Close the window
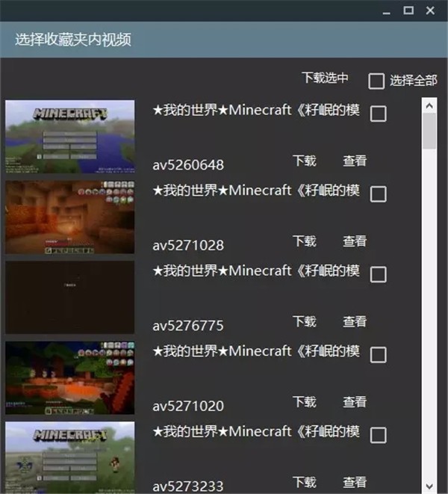Image resolution: width=448 pixels, height=494 pixels. (430, 10)
